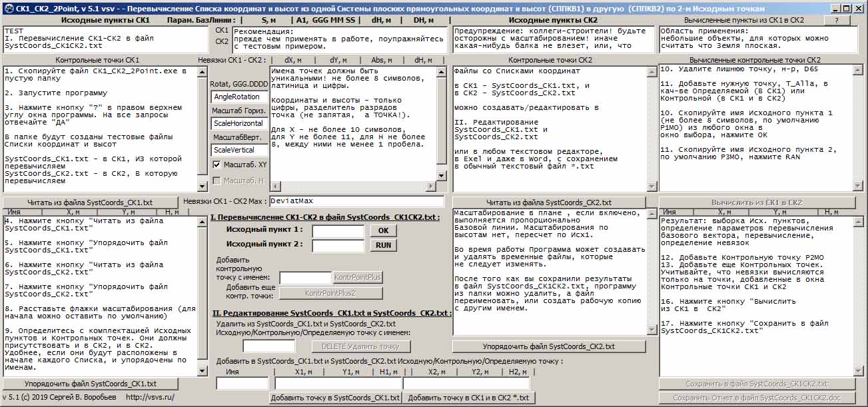Click right arrow of the residuals box horizontal scrollbar

pos(430,185)
